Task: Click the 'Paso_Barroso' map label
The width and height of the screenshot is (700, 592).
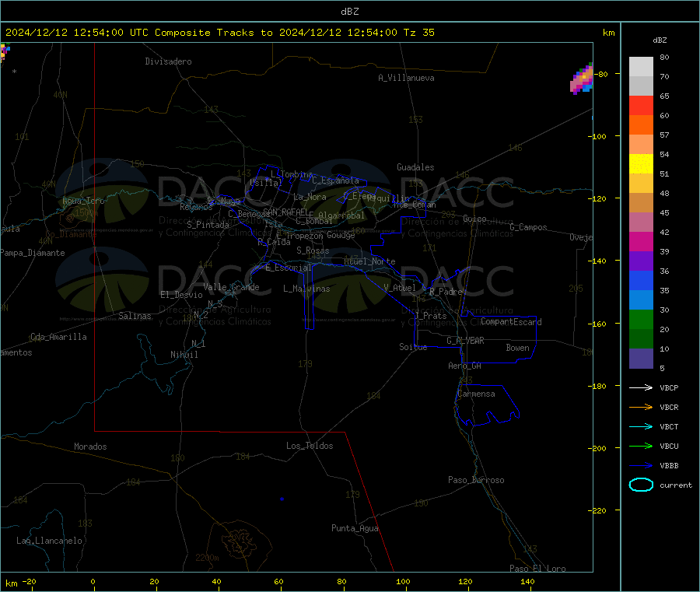Action: point(476,480)
